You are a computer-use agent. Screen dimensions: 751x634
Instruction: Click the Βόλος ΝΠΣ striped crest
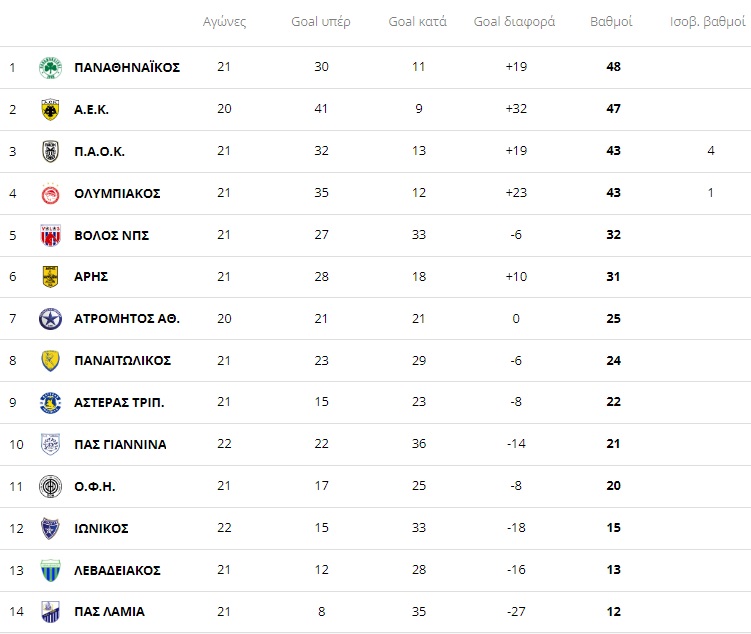pyautogui.click(x=50, y=235)
